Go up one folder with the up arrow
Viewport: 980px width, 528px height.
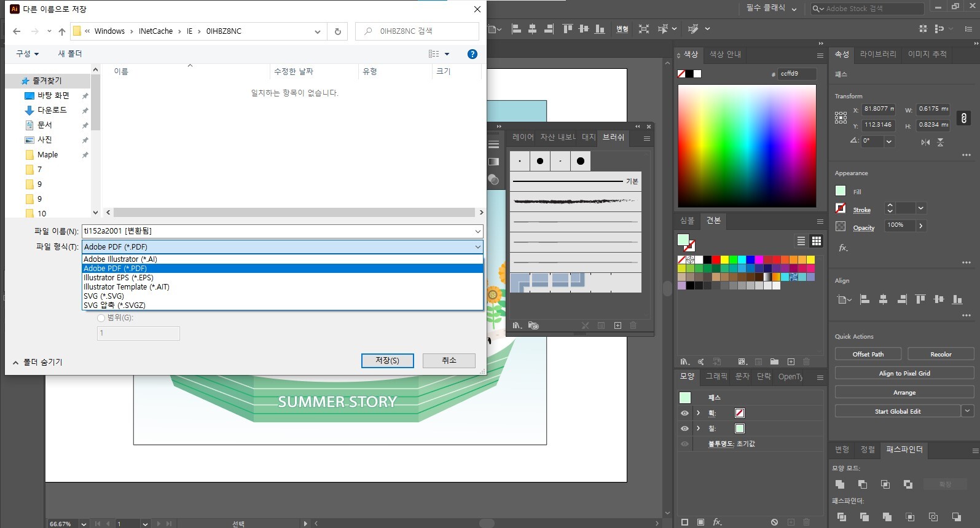62,31
